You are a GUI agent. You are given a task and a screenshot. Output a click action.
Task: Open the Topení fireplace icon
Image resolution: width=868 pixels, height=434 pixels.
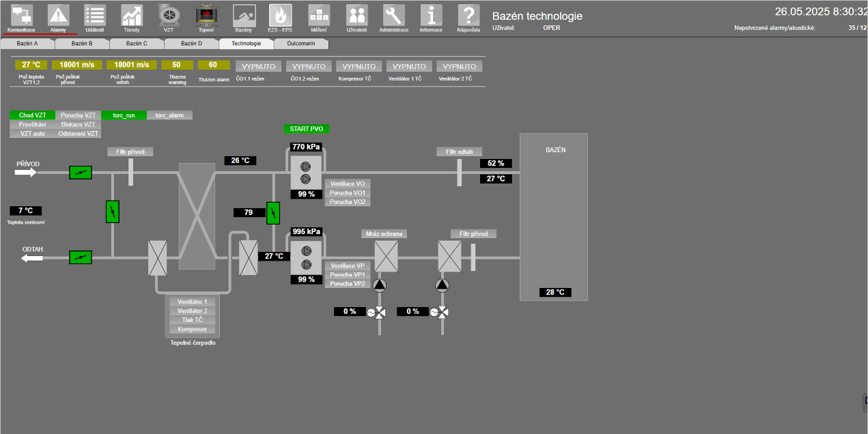[206, 15]
